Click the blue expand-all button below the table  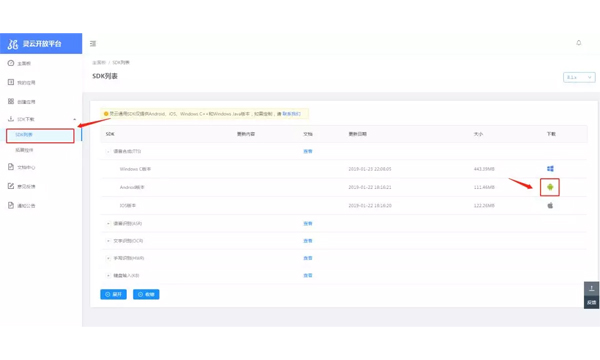point(113,294)
